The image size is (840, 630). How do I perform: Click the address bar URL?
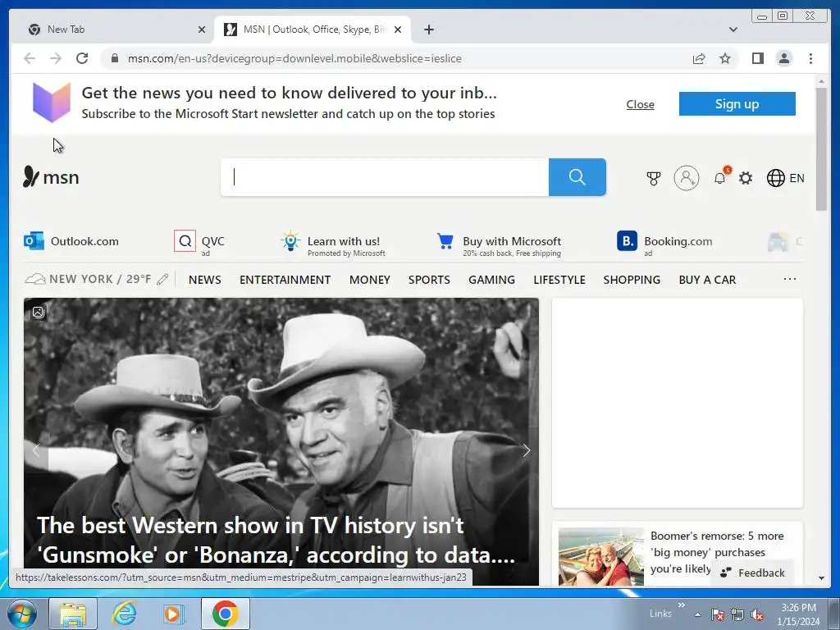pyautogui.click(x=294, y=58)
